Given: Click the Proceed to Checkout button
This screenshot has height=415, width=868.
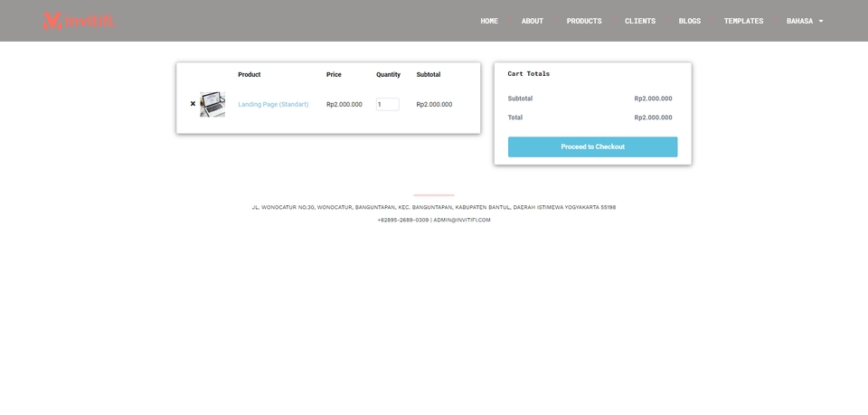Looking at the screenshot, I should click(x=592, y=146).
